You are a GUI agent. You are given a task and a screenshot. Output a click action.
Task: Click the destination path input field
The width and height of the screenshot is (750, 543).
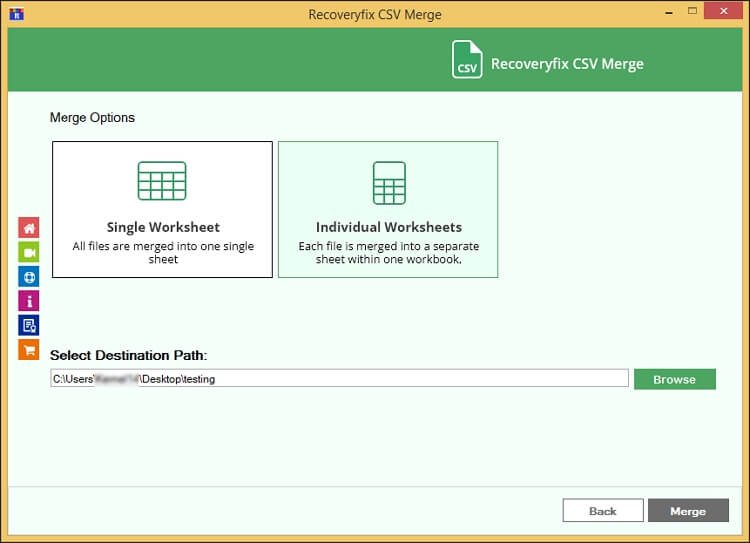coord(339,378)
